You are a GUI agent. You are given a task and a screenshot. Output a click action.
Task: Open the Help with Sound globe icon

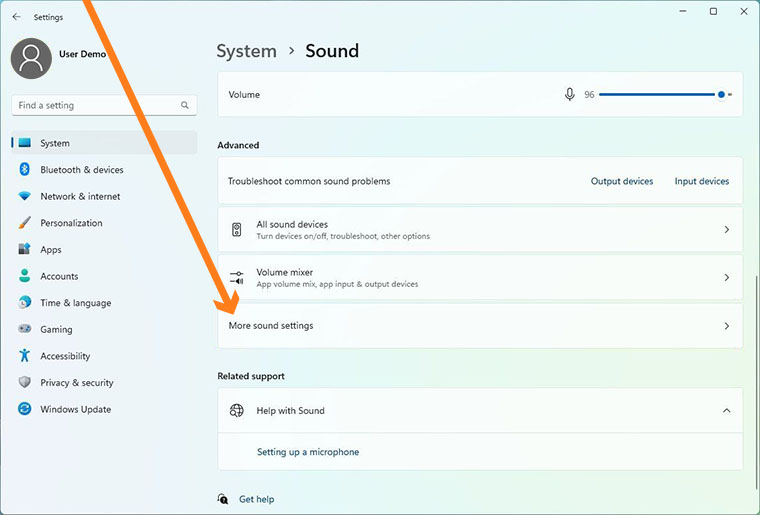[x=237, y=410]
